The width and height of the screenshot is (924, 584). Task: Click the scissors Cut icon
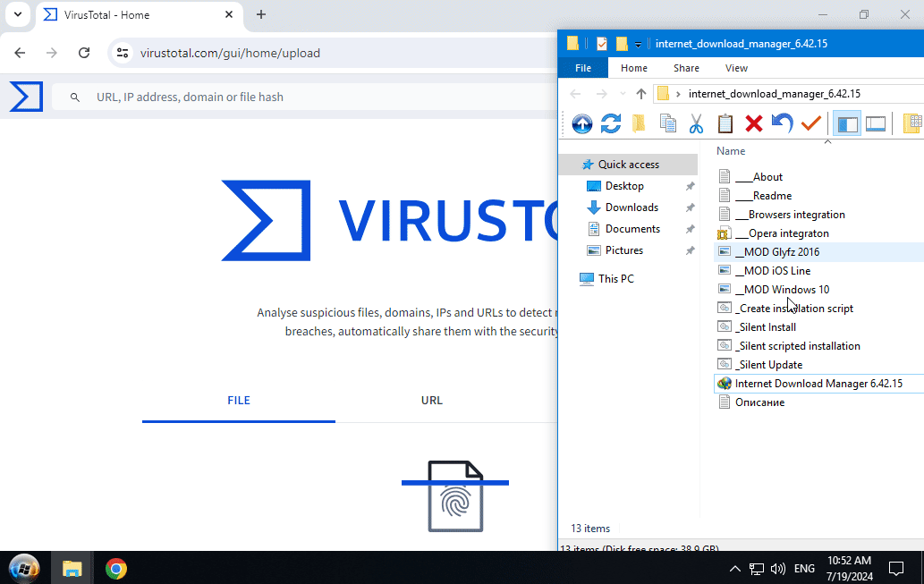pos(696,123)
